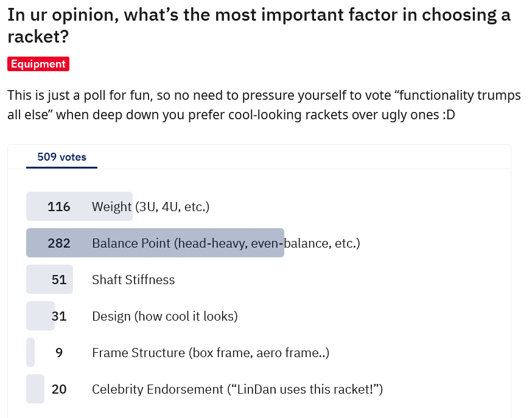The image size is (532, 418).
Task: Open the red Equipment flair tag
Action: tap(38, 64)
